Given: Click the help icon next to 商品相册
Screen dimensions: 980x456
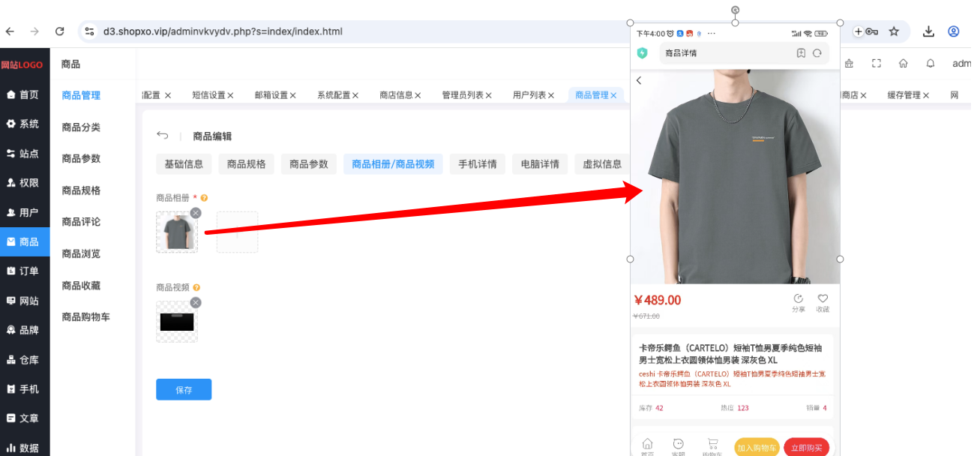Looking at the screenshot, I should click(204, 198).
